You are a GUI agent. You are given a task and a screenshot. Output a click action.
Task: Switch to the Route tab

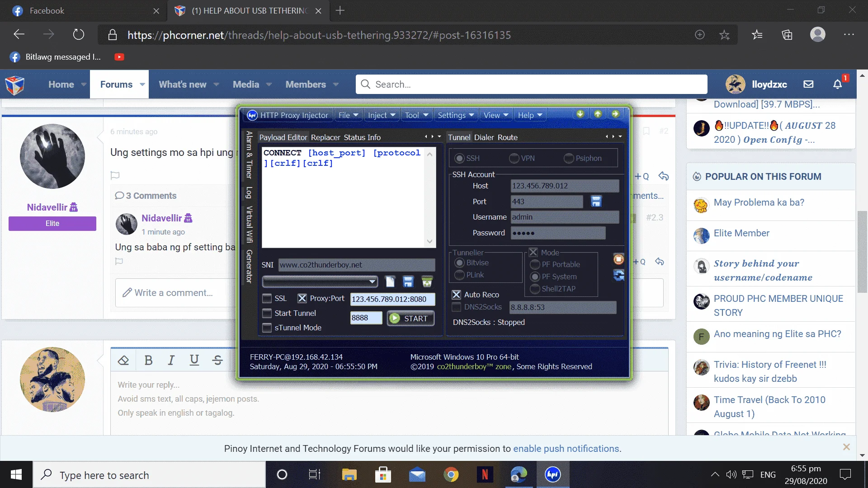pyautogui.click(x=508, y=137)
